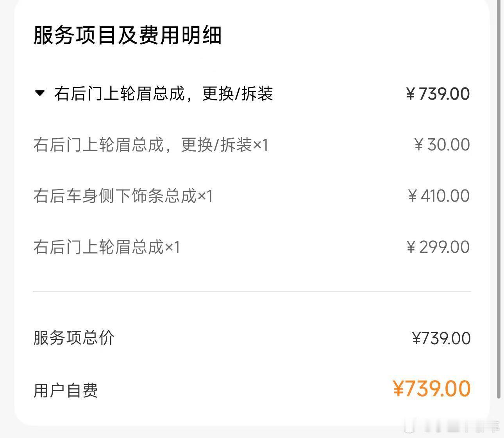Click the ×1 quantity after 更换/拆装 labor item

click(261, 145)
